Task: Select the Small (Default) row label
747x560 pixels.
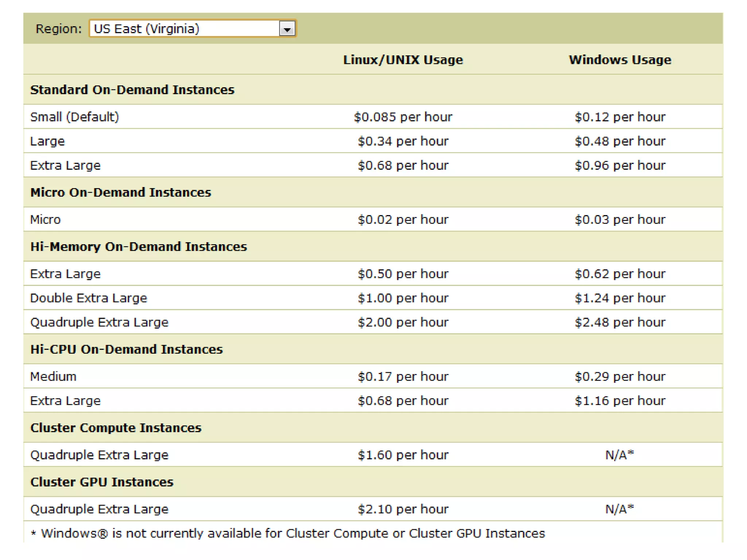Action: pyautogui.click(x=74, y=117)
